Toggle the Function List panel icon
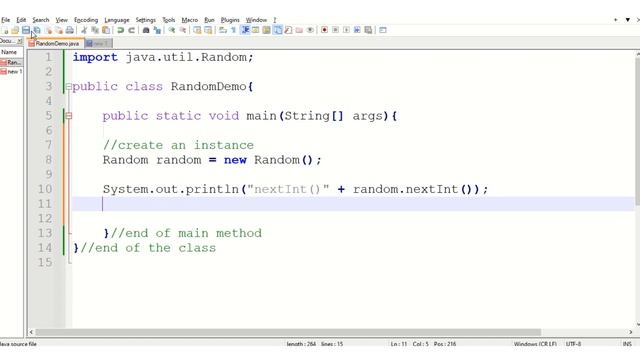The image size is (640, 360). pyautogui.click(x=288, y=30)
